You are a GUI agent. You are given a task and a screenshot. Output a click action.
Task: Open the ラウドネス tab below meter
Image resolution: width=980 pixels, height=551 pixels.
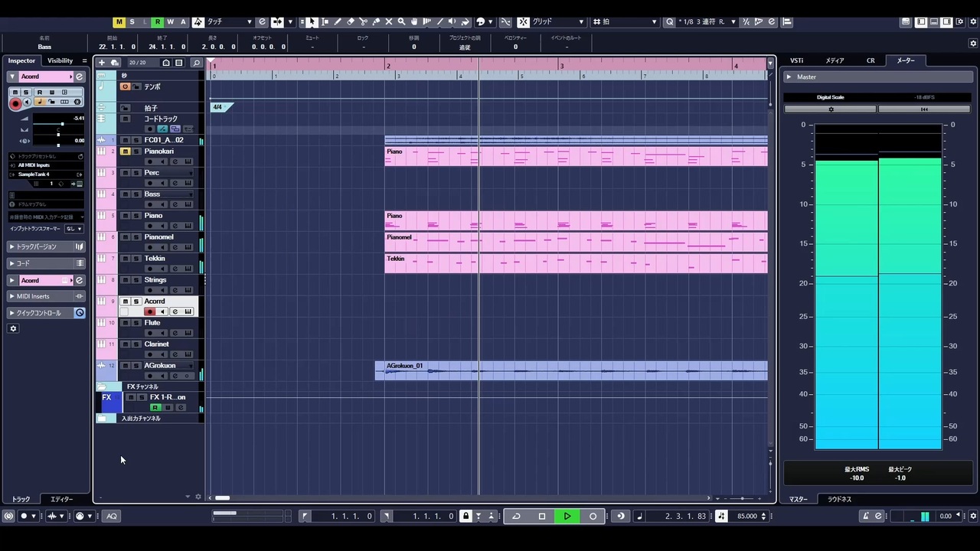tap(839, 499)
